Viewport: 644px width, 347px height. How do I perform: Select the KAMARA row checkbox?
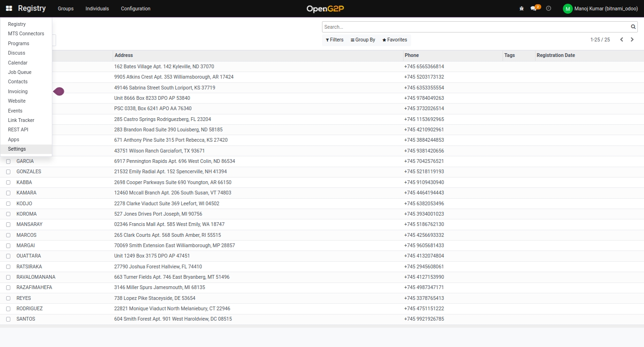pyautogui.click(x=8, y=193)
